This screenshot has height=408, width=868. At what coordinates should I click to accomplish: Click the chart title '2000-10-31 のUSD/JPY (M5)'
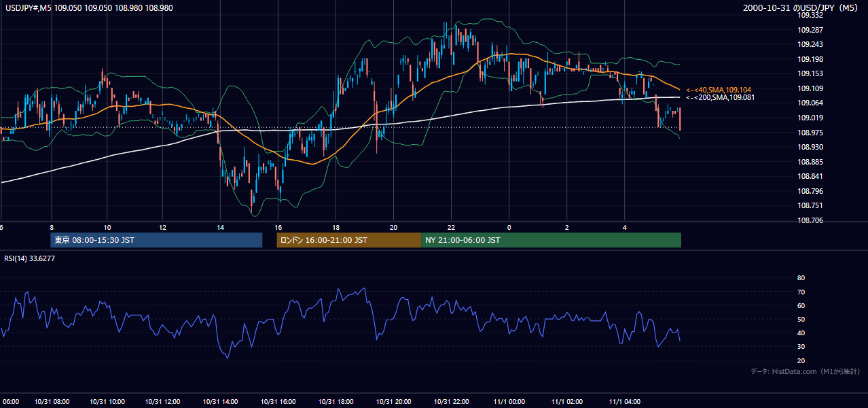click(801, 8)
